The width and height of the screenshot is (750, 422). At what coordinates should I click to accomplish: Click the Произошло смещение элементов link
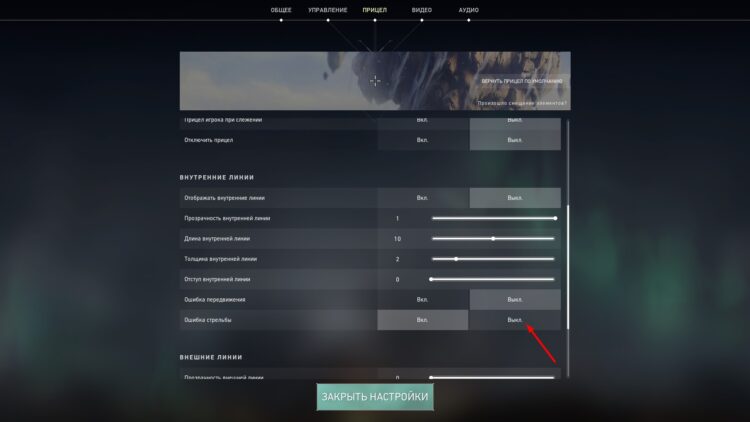click(x=522, y=103)
